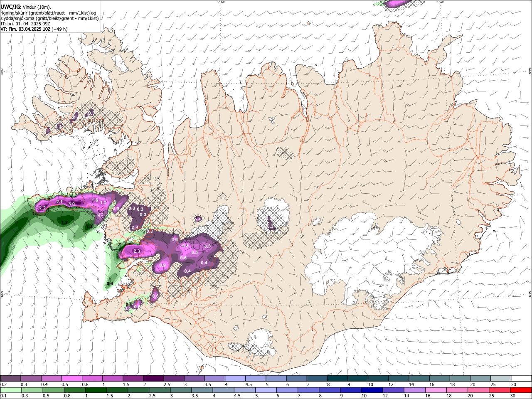
Task: Click the 0.2 label in upper legend row
Action: [3, 384]
